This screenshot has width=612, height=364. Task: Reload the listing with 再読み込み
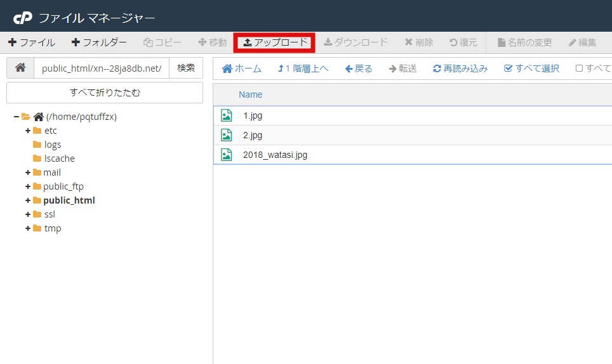pyautogui.click(x=460, y=68)
